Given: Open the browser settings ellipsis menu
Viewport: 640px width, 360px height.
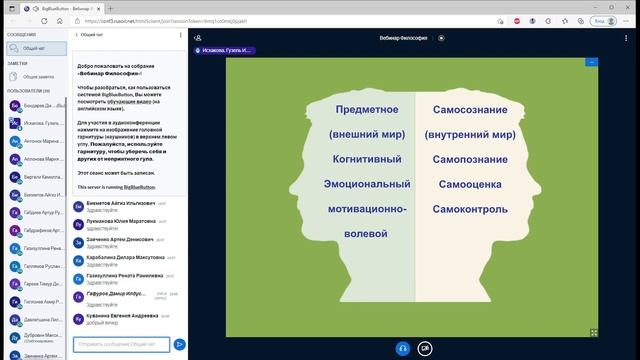Looking at the screenshot, I should (x=626, y=21).
